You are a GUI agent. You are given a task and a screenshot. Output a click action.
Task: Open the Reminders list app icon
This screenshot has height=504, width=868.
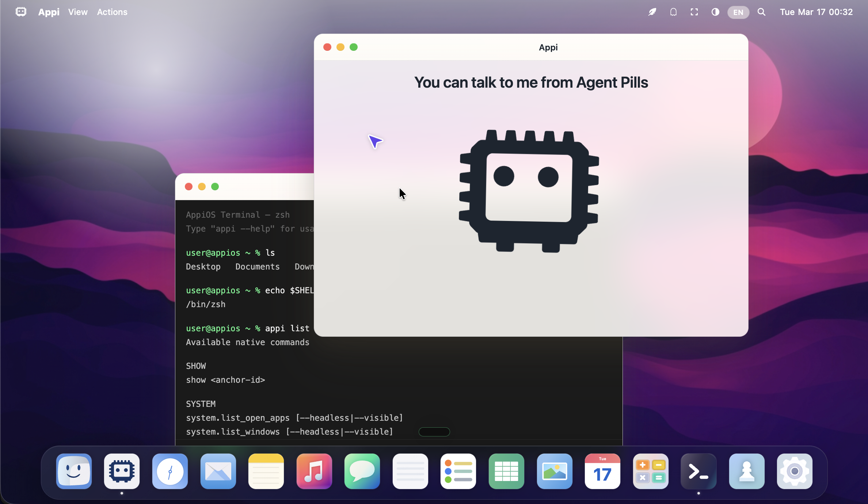pyautogui.click(x=458, y=471)
